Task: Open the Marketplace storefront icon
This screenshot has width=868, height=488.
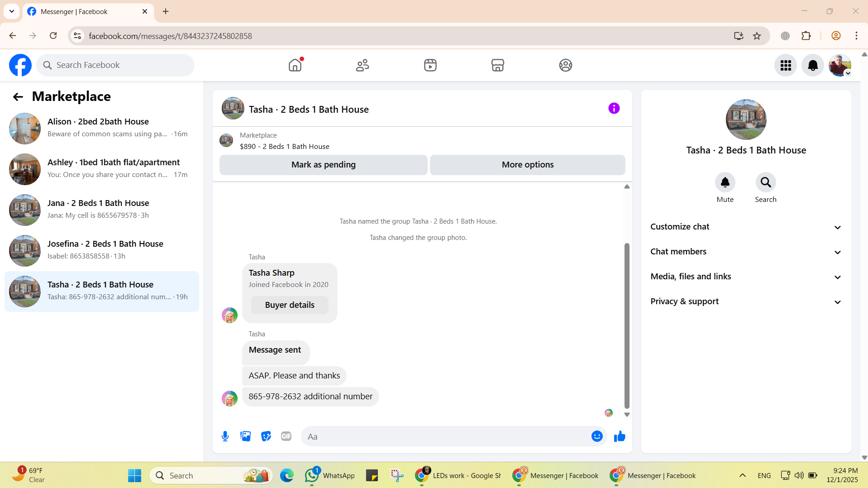Action: click(498, 65)
